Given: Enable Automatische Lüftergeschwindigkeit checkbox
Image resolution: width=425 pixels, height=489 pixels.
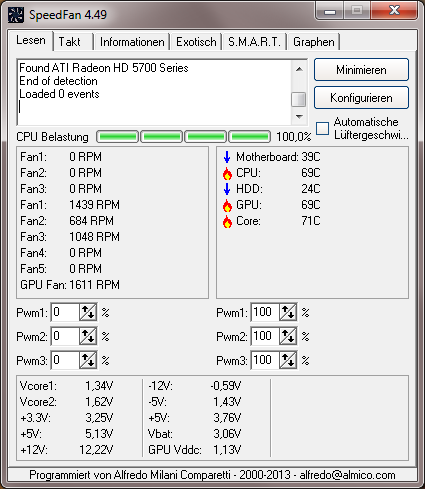Looking at the screenshot, I should click(322, 129).
